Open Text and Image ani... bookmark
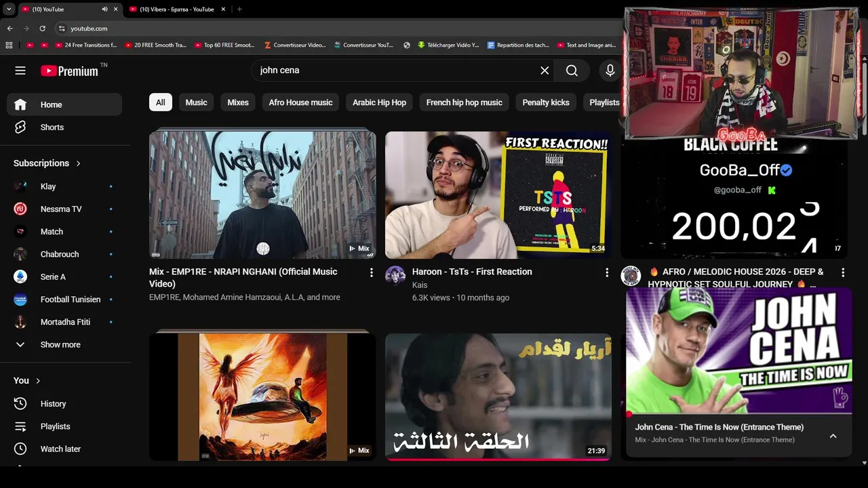 click(587, 45)
